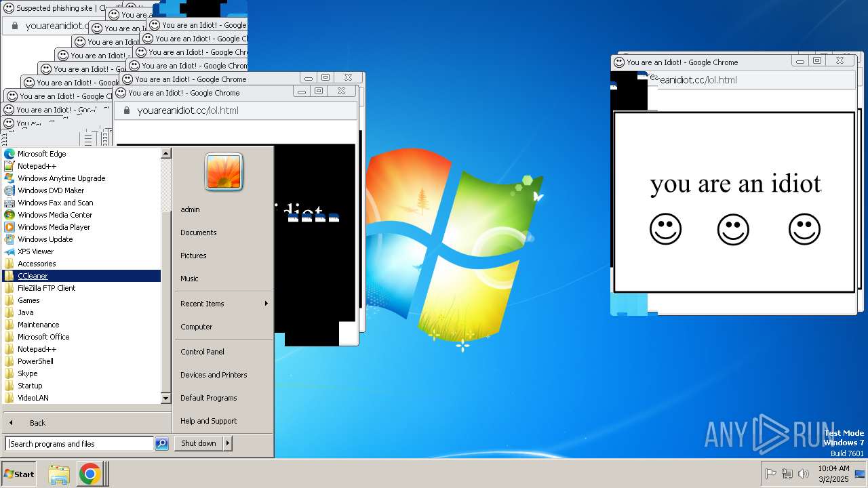Open Computer from Start menu
868x488 pixels.
click(223, 327)
